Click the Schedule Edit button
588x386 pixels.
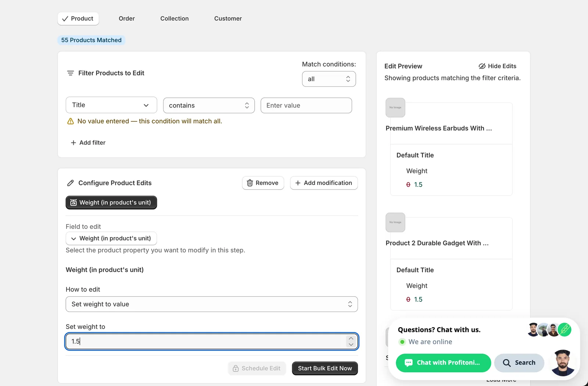click(257, 368)
